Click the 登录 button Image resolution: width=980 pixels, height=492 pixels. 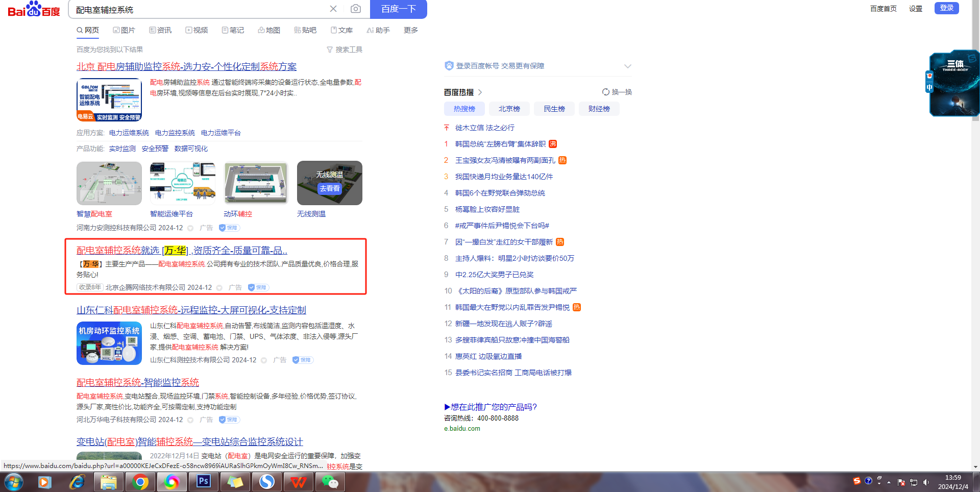tap(947, 8)
